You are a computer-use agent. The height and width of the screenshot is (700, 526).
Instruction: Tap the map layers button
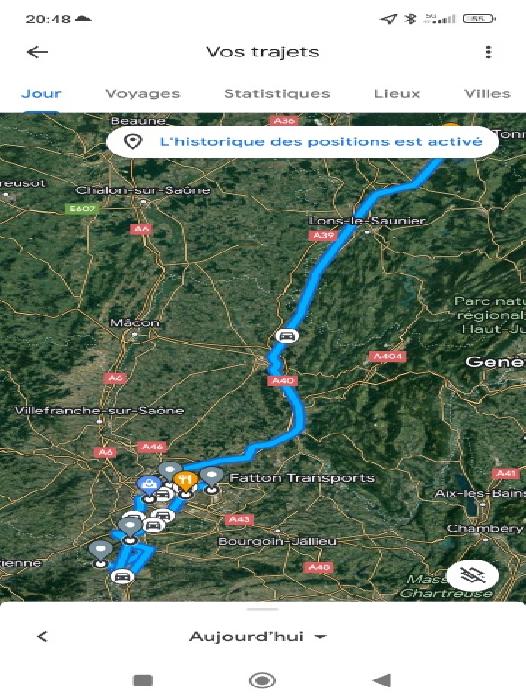(473, 575)
